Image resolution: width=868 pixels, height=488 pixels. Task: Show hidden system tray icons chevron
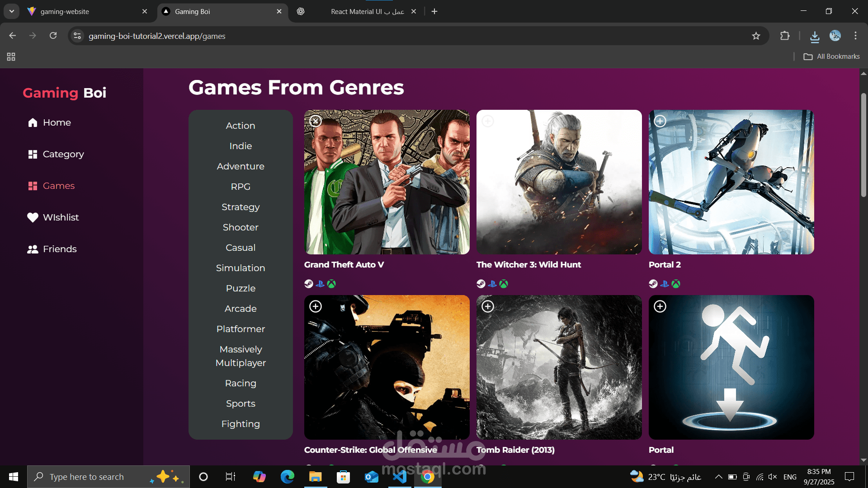pyautogui.click(x=718, y=477)
